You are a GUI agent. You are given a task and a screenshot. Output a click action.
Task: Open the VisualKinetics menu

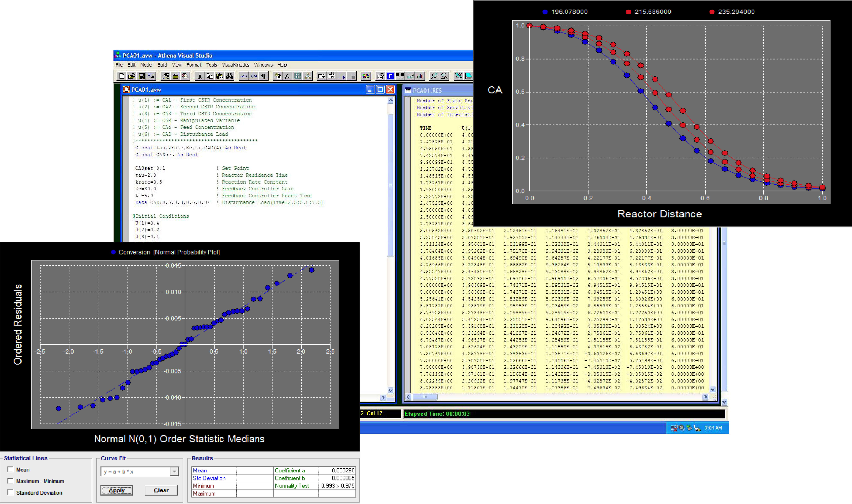pos(235,65)
